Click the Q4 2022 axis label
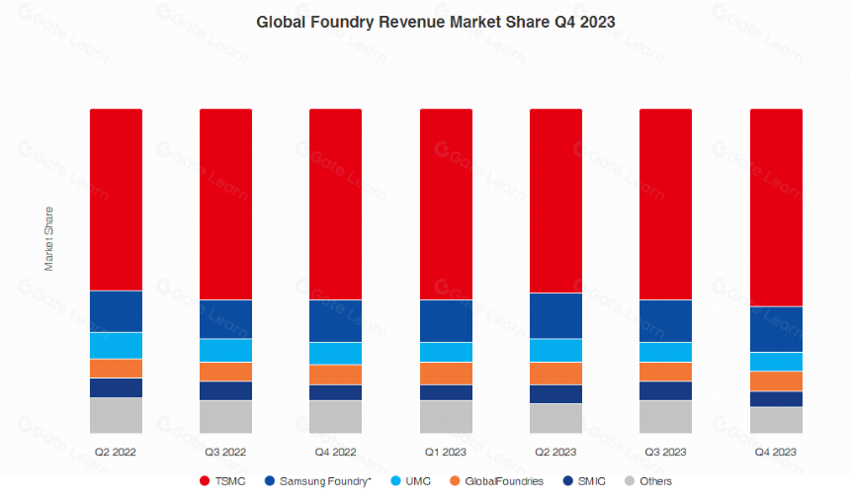 (x=336, y=452)
